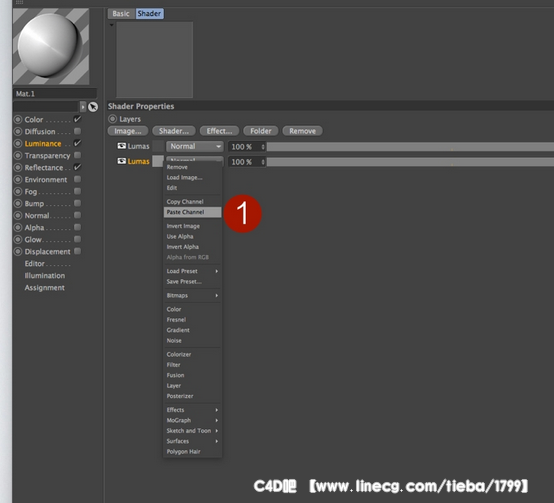
Task: Click the Glow channel circle icon
Action: [x=18, y=239]
